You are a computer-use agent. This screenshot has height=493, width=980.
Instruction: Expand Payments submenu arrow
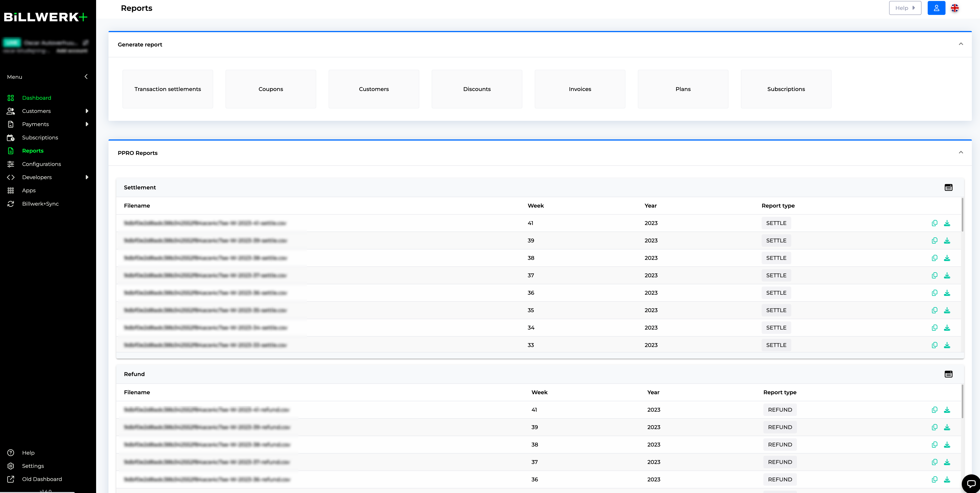(87, 124)
